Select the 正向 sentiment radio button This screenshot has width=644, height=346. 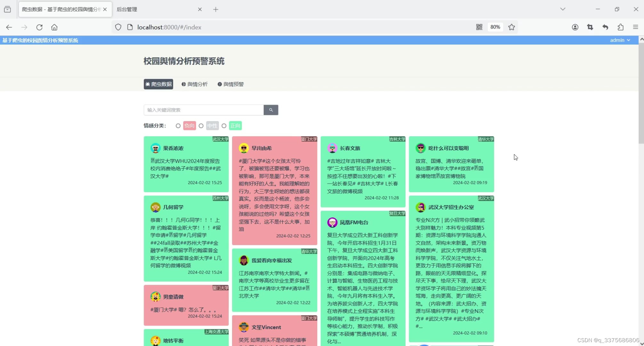(224, 126)
